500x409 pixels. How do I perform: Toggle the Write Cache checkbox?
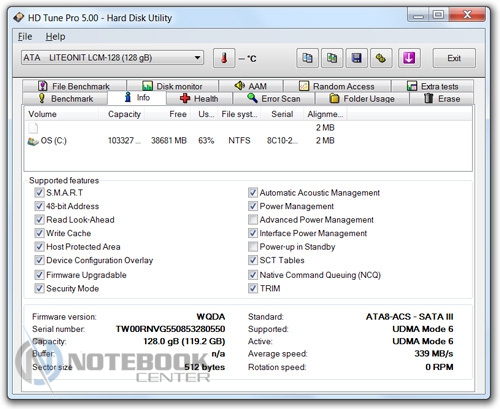point(39,233)
